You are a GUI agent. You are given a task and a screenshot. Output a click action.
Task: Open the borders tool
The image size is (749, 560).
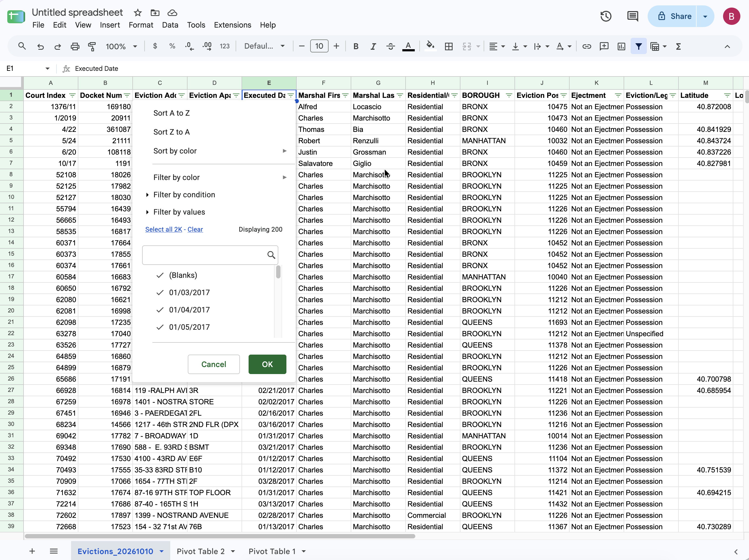coord(449,46)
